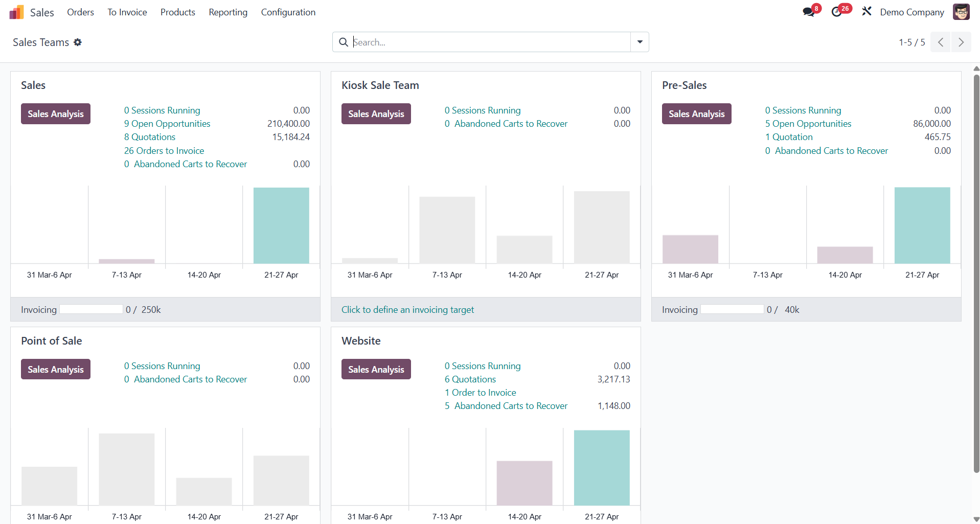This screenshot has width=980, height=524.
Task: Click the search magnifier icon
Action: pos(343,42)
